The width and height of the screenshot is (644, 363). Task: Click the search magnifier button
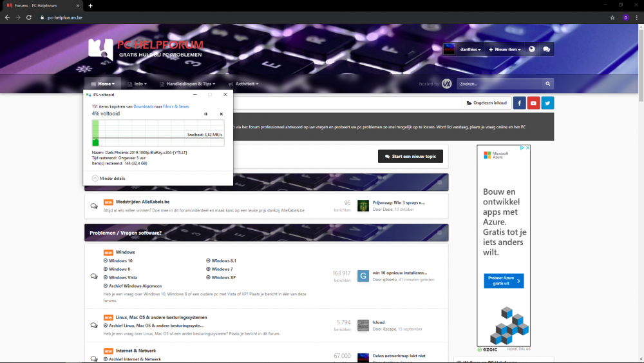point(548,84)
